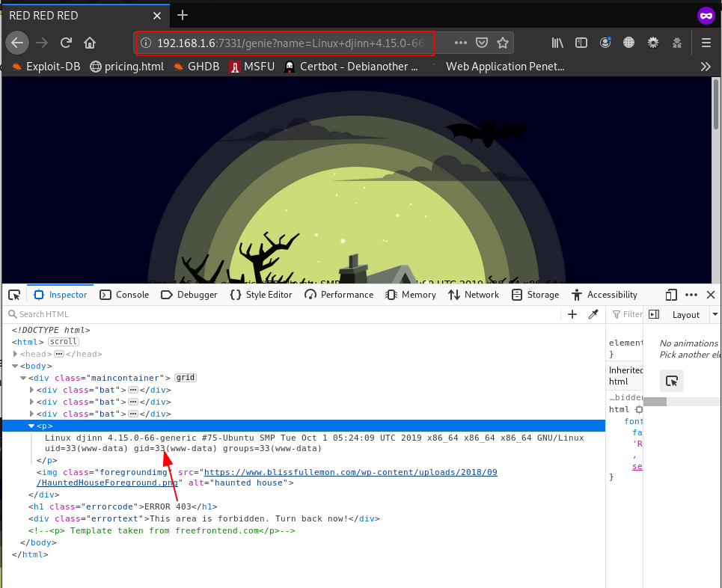Click the Filter styles field

coord(627,314)
